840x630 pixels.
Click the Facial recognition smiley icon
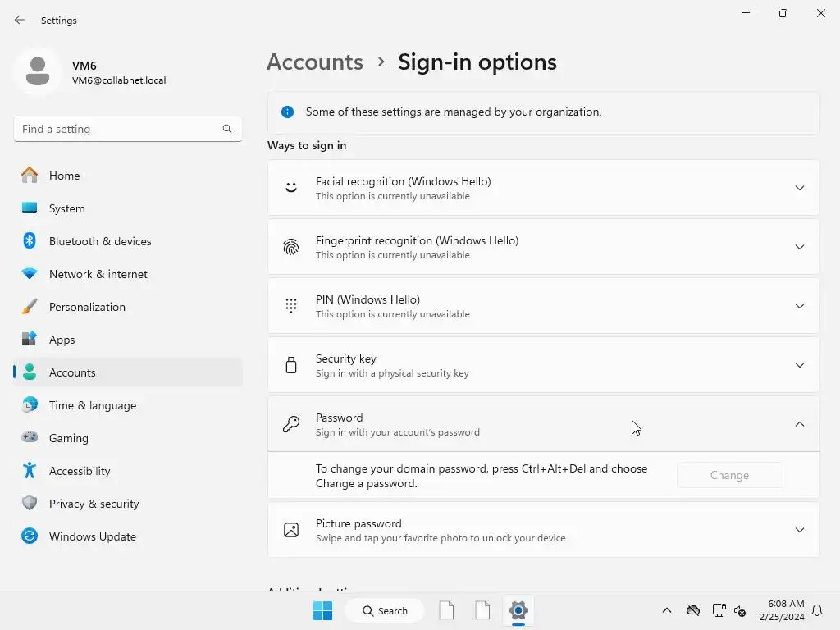(291, 188)
